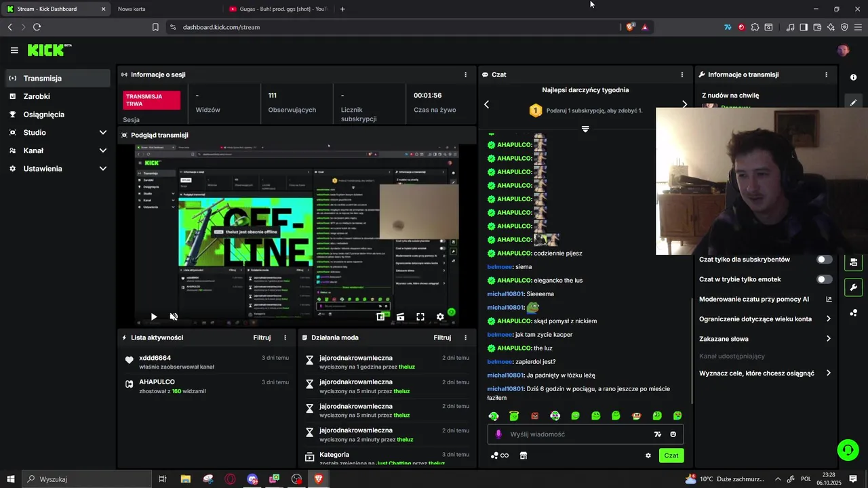The height and width of the screenshot is (488, 868).
Task: Open the music playlist toolbar icon
Action: pyautogui.click(x=790, y=27)
